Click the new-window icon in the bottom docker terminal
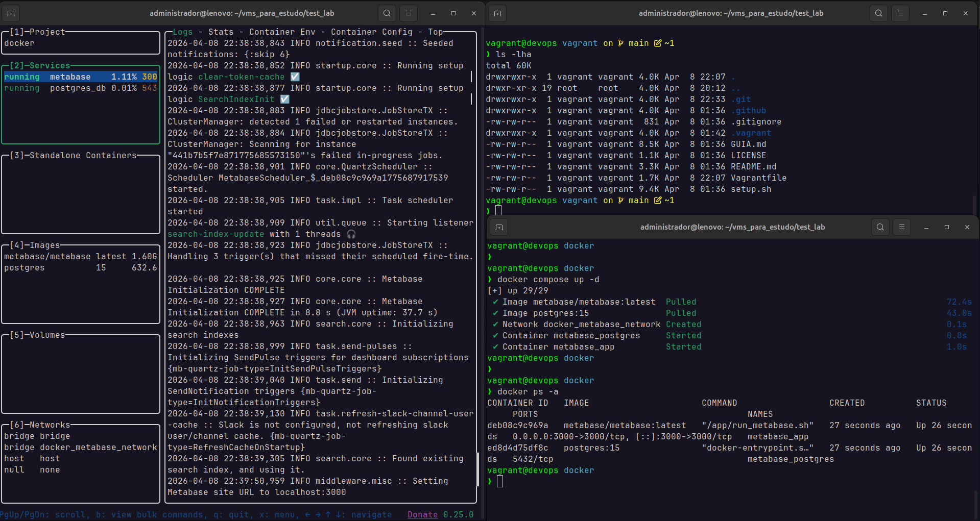This screenshot has width=980, height=521. (499, 227)
